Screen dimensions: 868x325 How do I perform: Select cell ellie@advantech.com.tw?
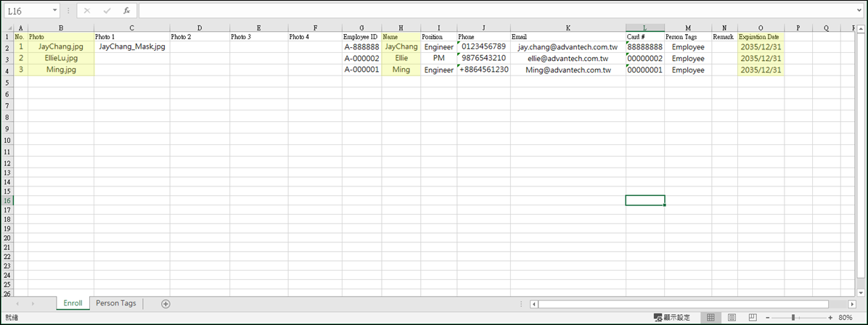(x=568, y=59)
